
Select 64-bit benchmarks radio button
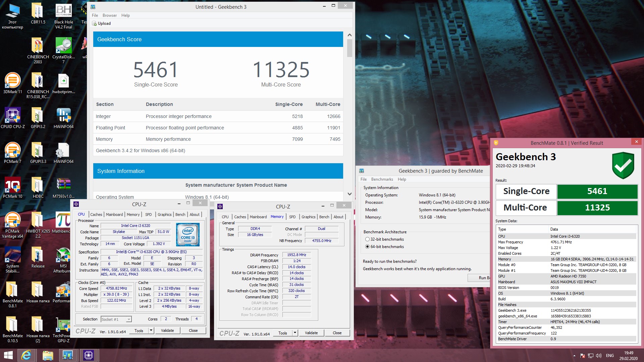click(x=367, y=247)
